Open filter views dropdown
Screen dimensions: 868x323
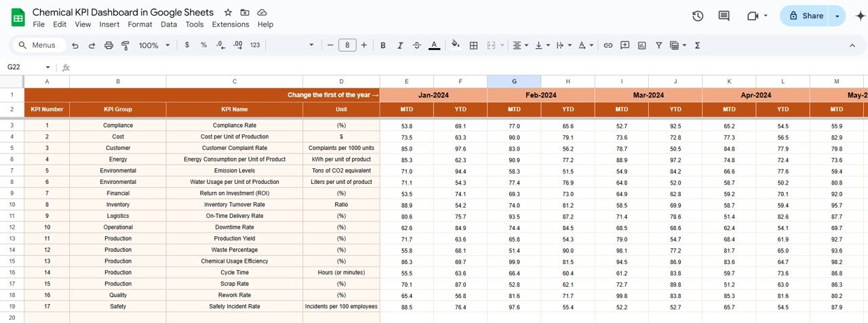click(678, 45)
